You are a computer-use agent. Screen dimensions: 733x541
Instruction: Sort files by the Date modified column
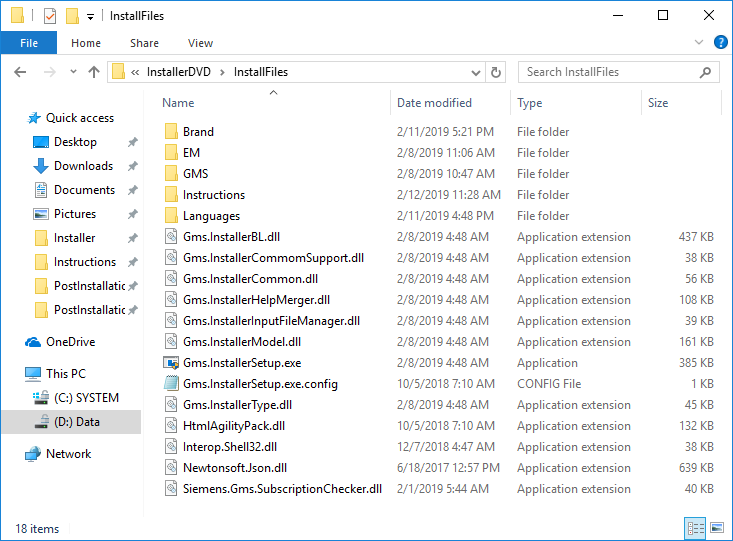pos(434,103)
